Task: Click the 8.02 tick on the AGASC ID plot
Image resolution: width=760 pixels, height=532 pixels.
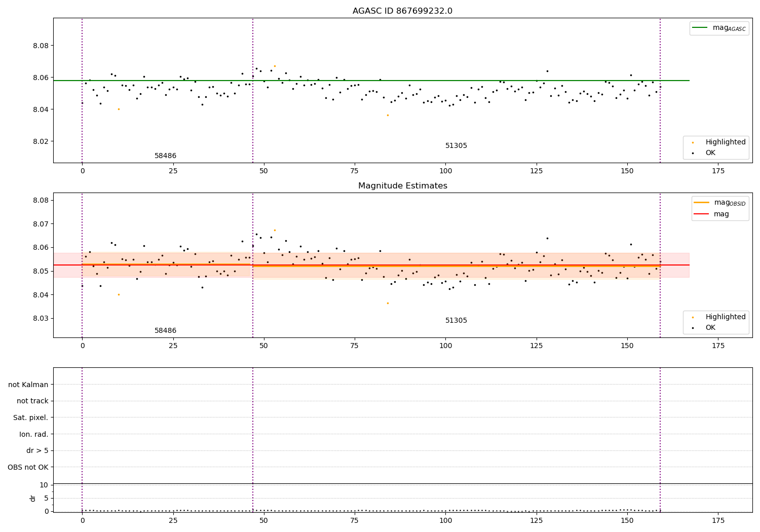Action: [40, 141]
